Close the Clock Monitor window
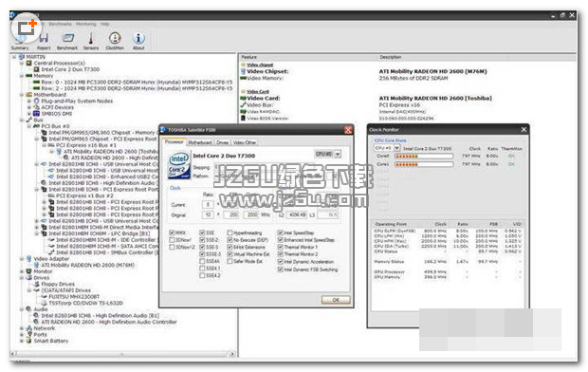Image resolution: width=588 pixels, height=372 pixels. pos(524,129)
